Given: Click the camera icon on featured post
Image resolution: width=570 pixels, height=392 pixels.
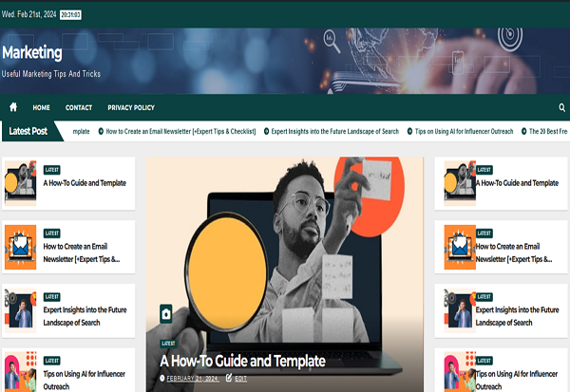Looking at the screenshot, I should pyautogui.click(x=166, y=314).
